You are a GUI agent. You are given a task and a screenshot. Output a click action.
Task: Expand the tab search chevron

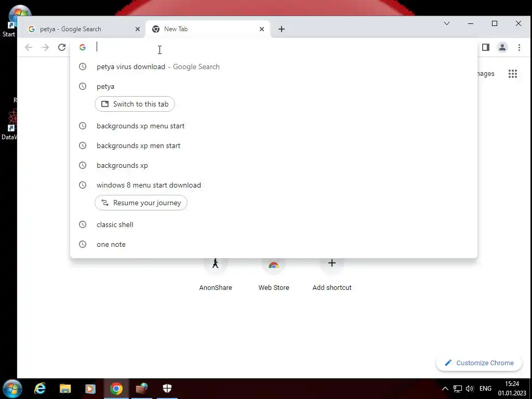[447, 23]
